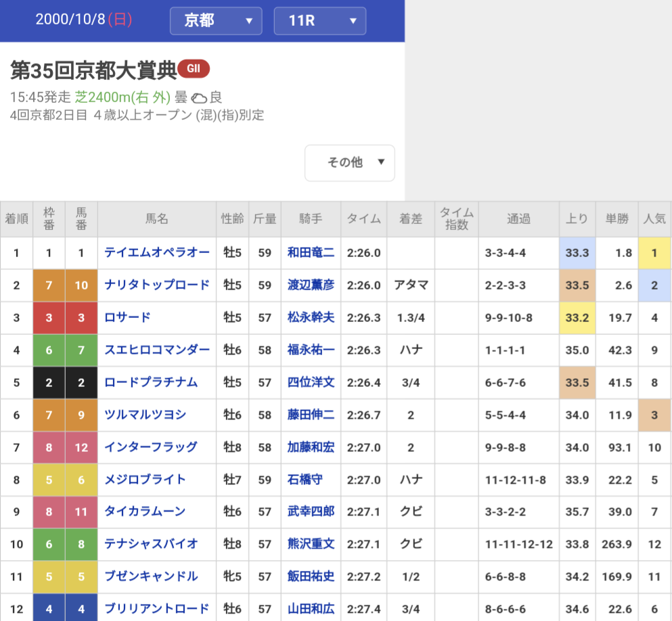Click the cloudy weather icon
The image size is (672, 621).
click(198, 98)
